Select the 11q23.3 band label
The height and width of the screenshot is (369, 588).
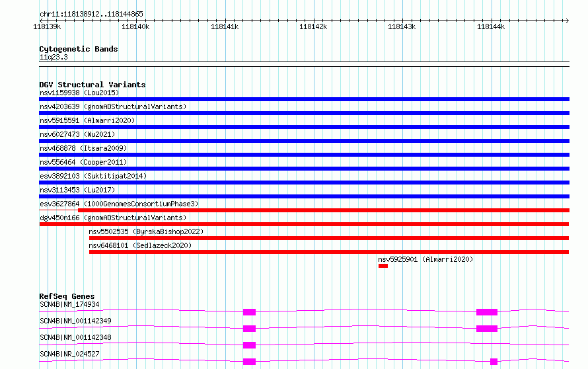(x=54, y=57)
